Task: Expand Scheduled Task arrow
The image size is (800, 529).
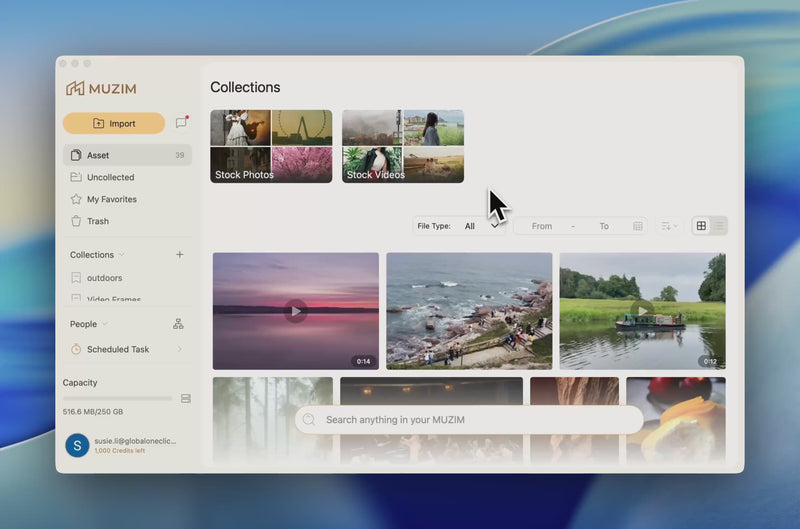Action: pyautogui.click(x=180, y=349)
